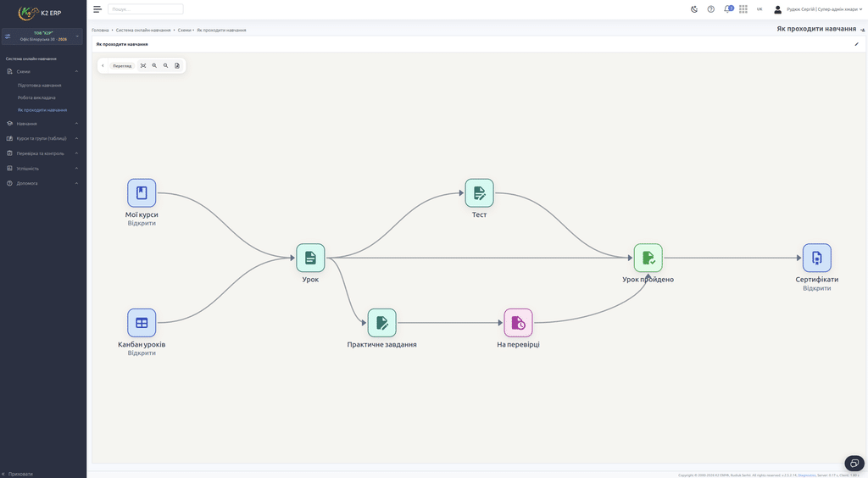868x478 pixels.
Task: Click the filter sliders icon in company box
Action: click(x=8, y=36)
